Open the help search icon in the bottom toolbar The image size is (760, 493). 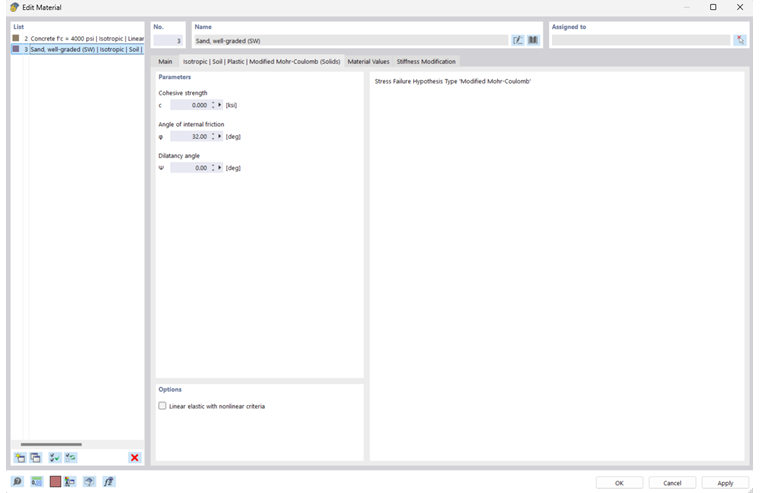[x=17, y=482]
